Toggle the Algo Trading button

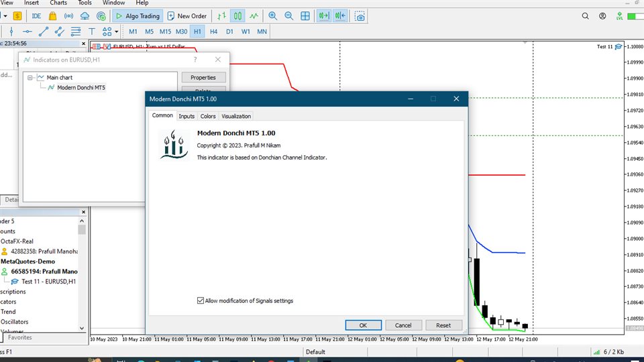(x=137, y=15)
